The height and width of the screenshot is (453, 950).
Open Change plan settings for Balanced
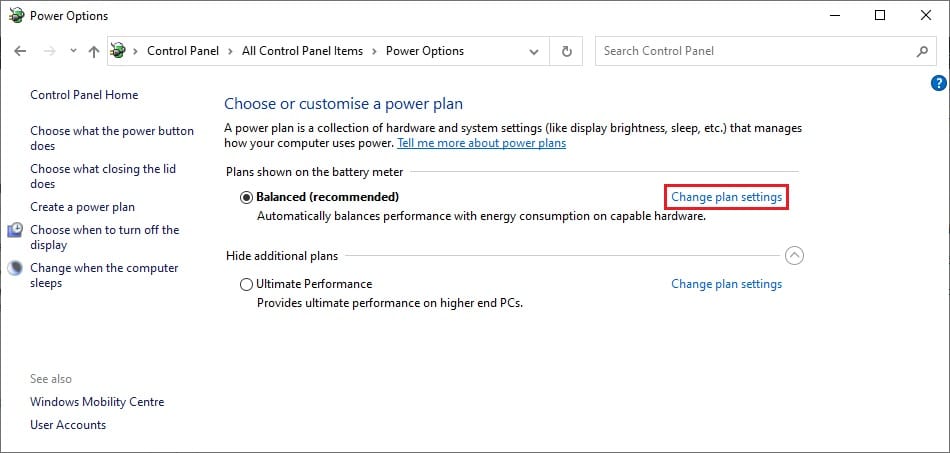click(x=726, y=198)
